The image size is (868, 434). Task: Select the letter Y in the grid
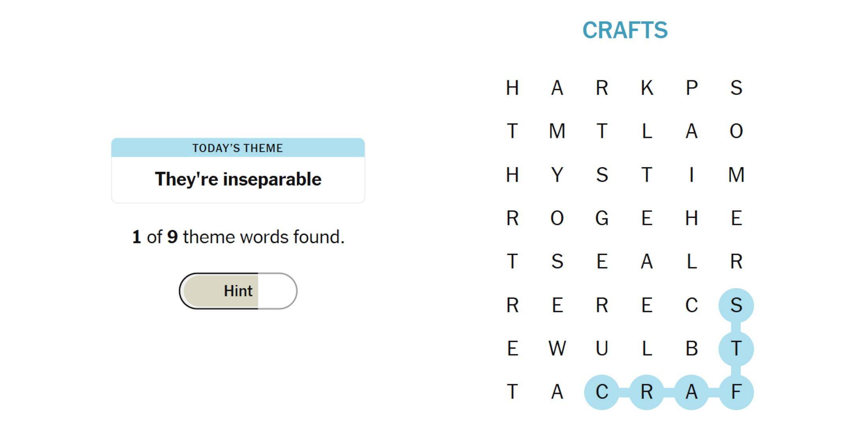pyautogui.click(x=557, y=174)
